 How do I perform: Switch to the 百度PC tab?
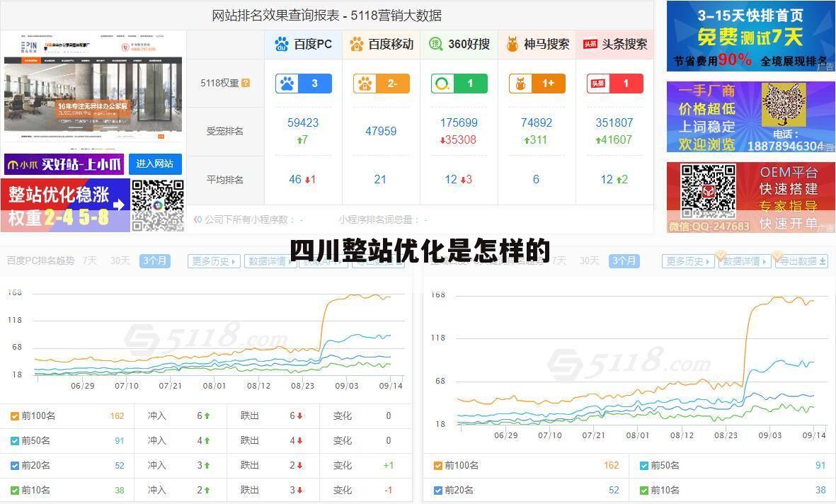pyautogui.click(x=303, y=45)
